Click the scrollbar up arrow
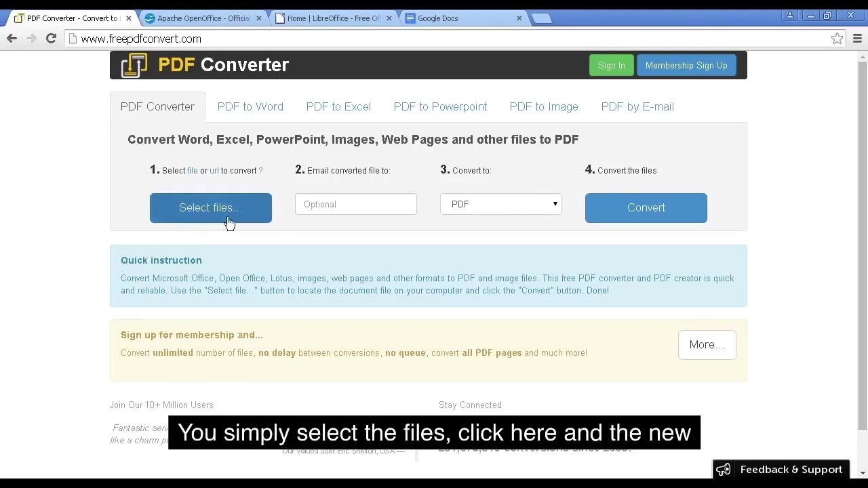The height and width of the screenshot is (488, 868). click(863, 56)
